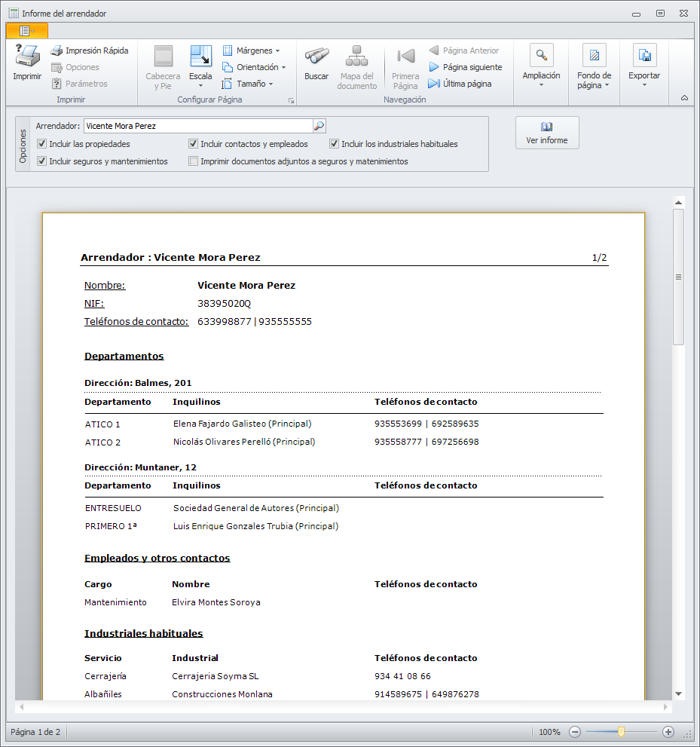Image resolution: width=700 pixels, height=747 pixels.
Task: Click the Buscar binoculars icon
Action: click(x=316, y=57)
